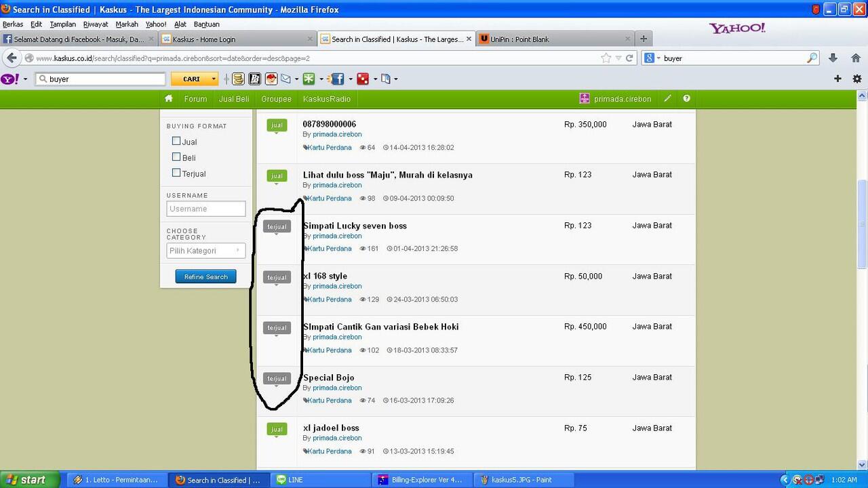Click the Yahoo toolbar search field
Screen dimensions: 868x488
point(100,79)
